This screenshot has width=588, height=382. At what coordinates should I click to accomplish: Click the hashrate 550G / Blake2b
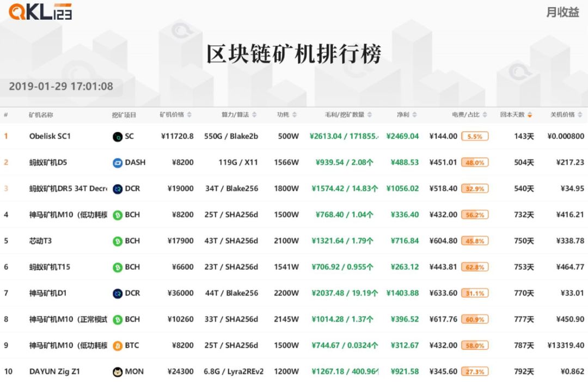tap(231, 136)
